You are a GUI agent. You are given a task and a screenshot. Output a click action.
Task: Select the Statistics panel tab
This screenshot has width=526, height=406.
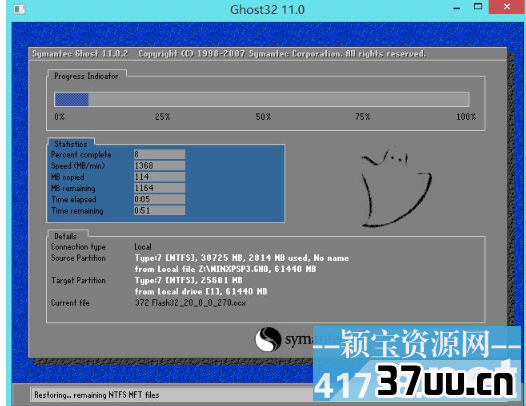[71, 144]
